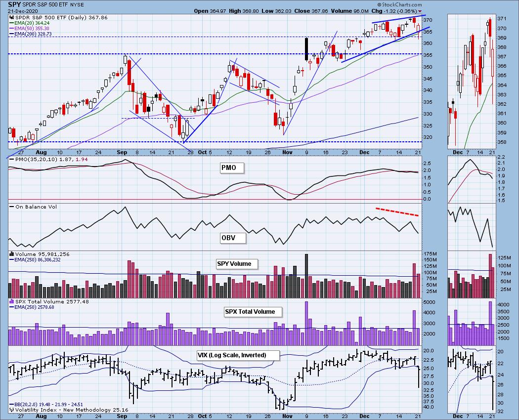Viewport: 519px width, 420px height.
Task: Select the EMA(50) 355.30 legend entry
Action: click(x=30, y=29)
